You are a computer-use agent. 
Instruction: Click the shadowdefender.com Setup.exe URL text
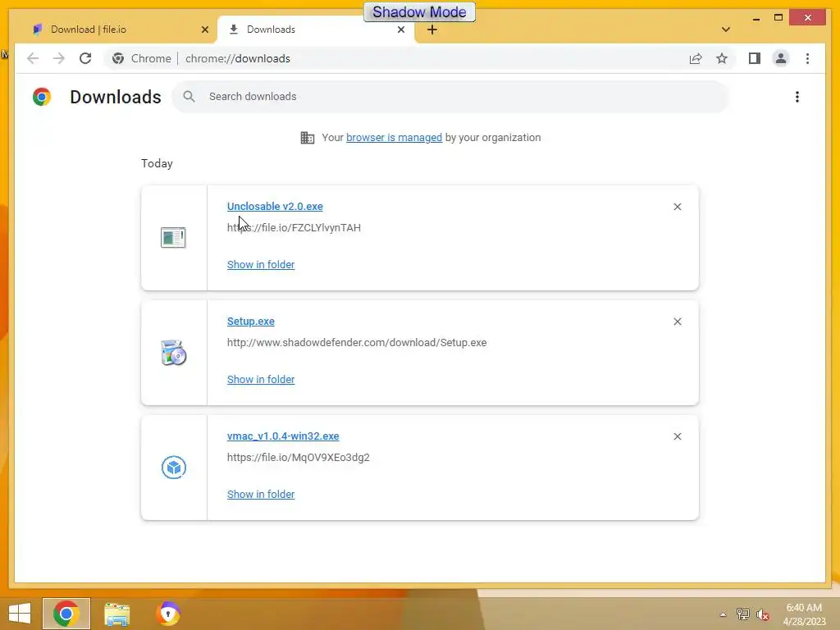[357, 342]
